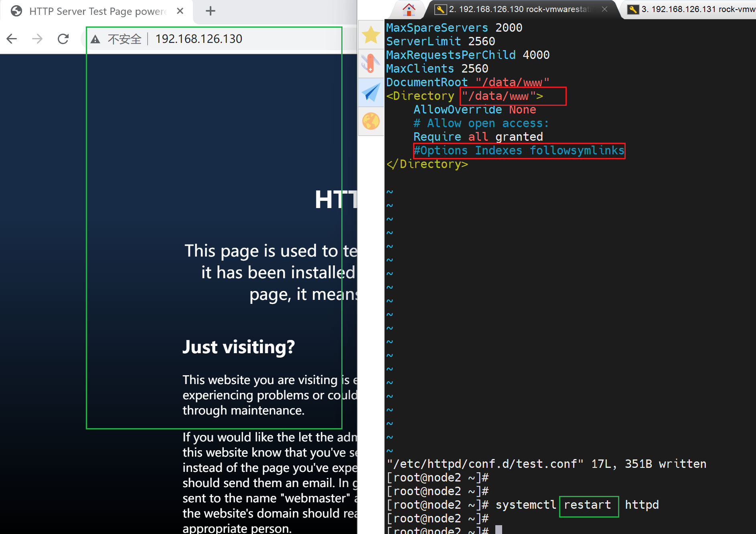Select the 192.168.126.130 rock-vmwarestation terminal tab
This screenshot has width=756, height=534.
[517, 9]
